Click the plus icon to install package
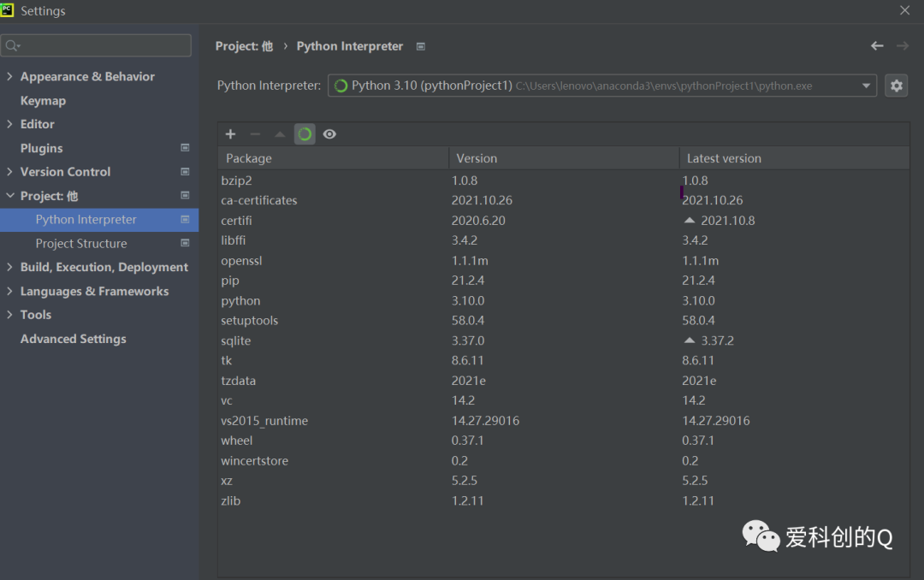Viewport: 924px width, 580px height. [230, 134]
